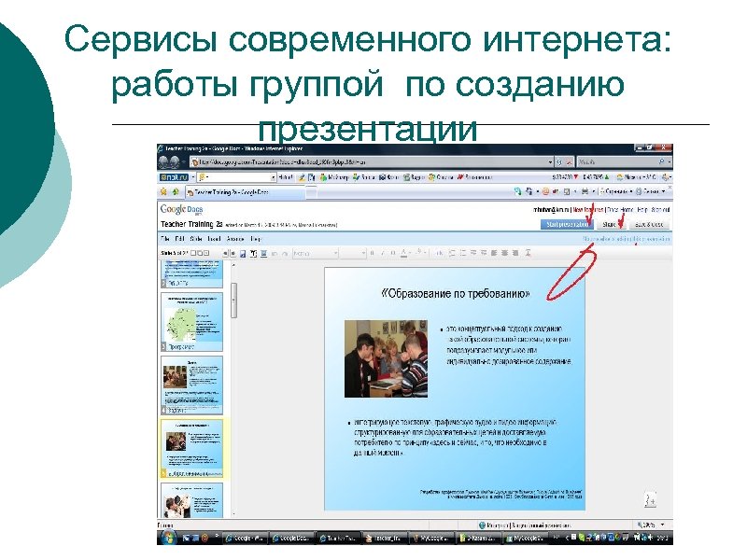Click the insert link icon
The width and height of the screenshot is (747, 560).
point(439,251)
